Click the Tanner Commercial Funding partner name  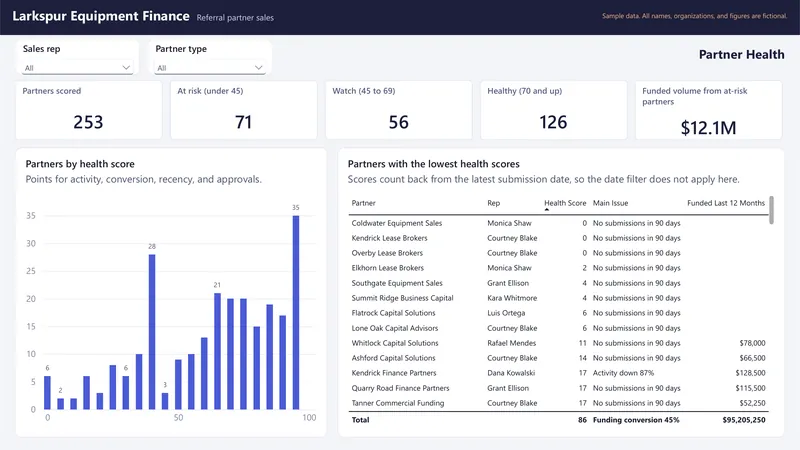398,403
